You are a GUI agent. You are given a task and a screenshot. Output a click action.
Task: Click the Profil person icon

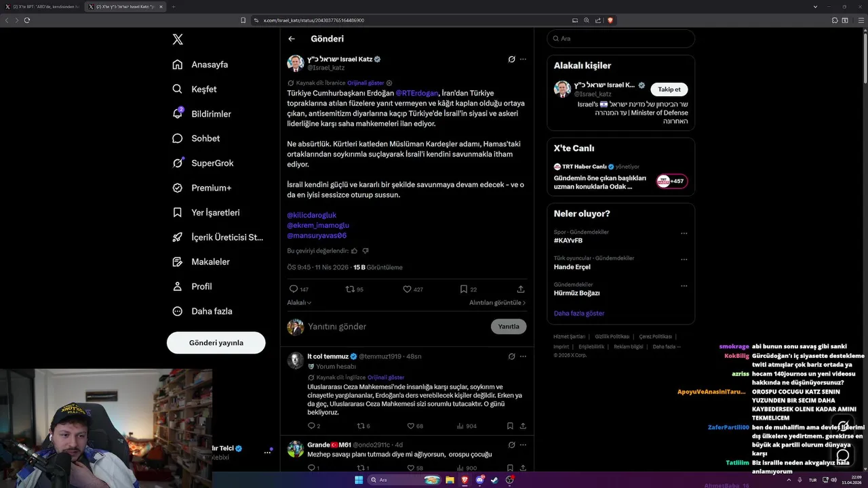(x=178, y=286)
